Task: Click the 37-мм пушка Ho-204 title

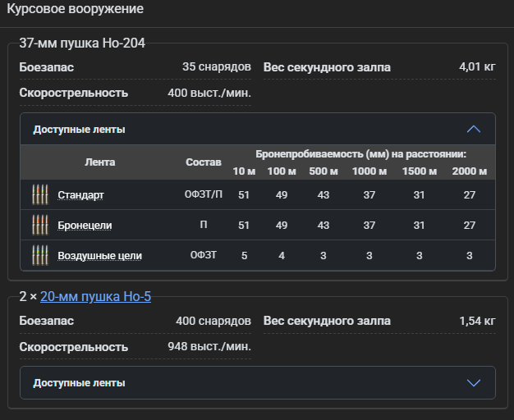Action: point(82,43)
